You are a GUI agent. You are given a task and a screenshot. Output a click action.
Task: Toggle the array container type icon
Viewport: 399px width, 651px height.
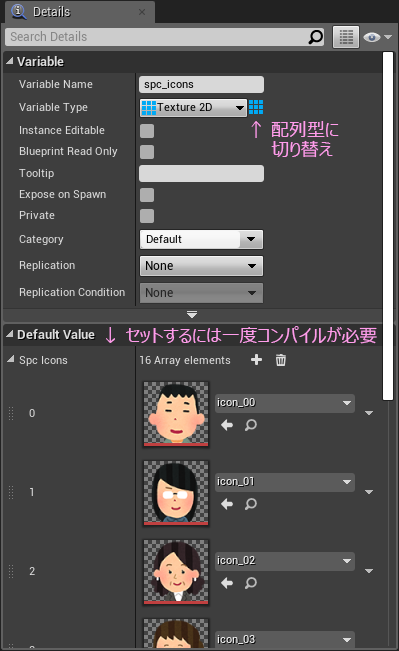[x=256, y=107]
